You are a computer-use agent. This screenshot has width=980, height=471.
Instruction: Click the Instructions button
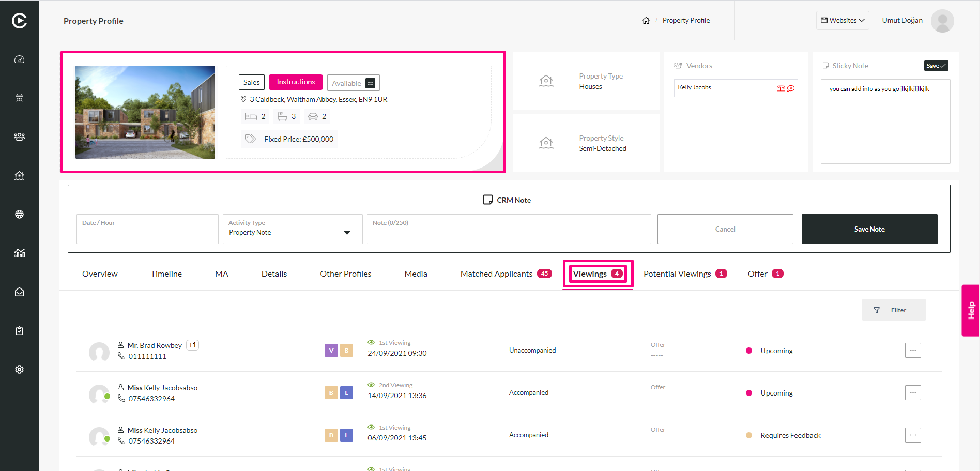[x=296, y=82]
